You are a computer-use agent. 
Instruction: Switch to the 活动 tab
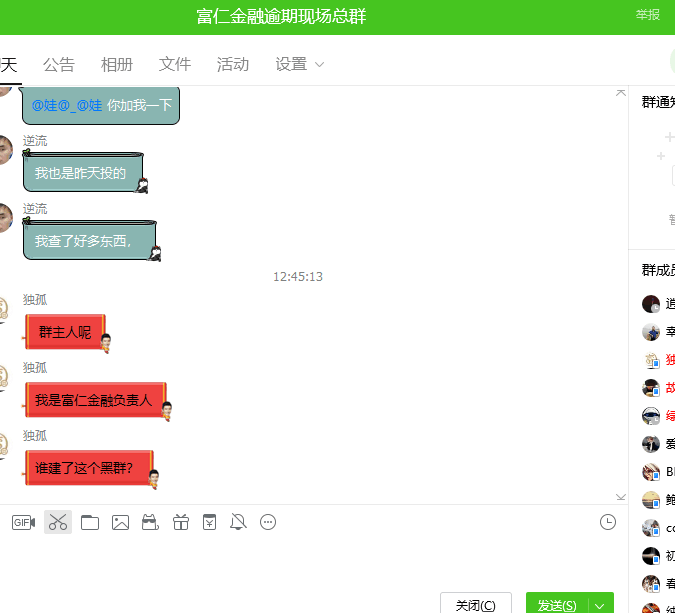coord(233,65)
